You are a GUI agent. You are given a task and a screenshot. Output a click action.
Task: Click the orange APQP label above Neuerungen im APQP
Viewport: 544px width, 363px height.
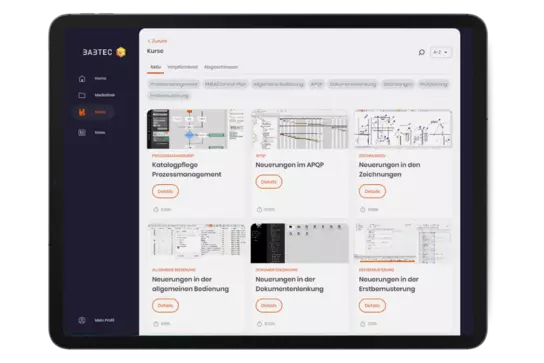[261, 156]
